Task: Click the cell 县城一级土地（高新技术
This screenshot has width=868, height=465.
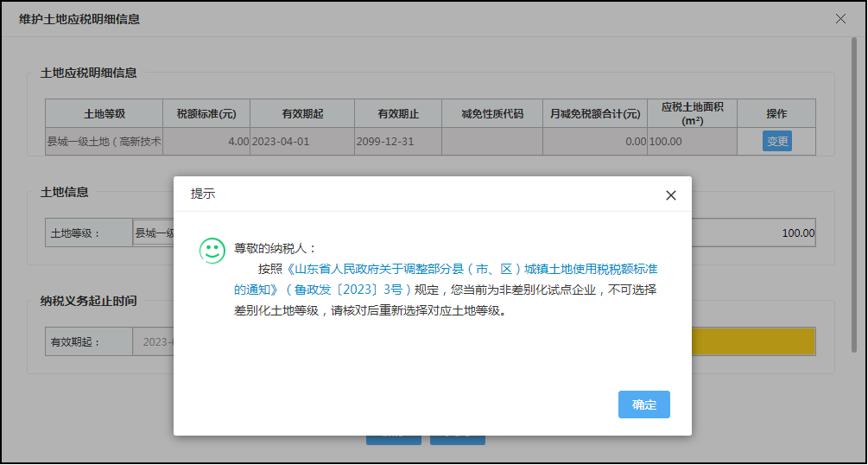Action: 104,142
